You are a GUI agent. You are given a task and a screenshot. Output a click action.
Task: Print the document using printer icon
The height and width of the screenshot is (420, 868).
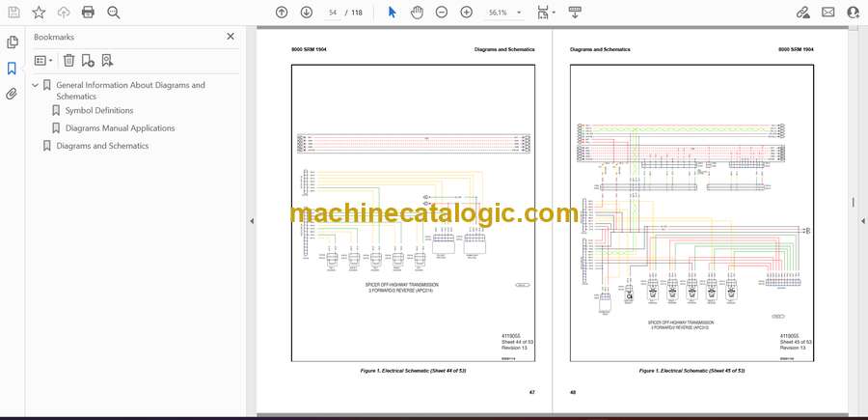click(89, 13)
